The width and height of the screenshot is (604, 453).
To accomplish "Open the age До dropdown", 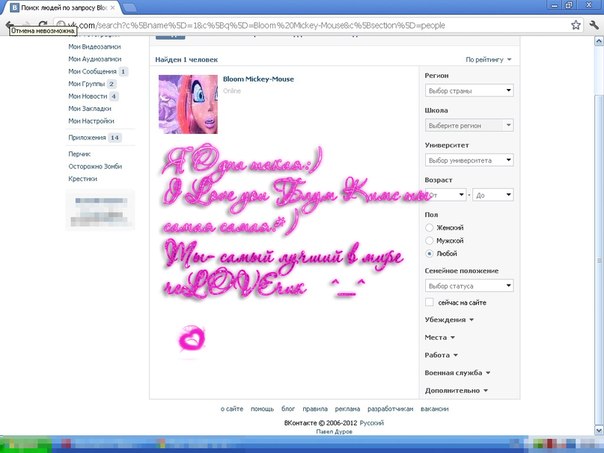I will tap(493, 195).
